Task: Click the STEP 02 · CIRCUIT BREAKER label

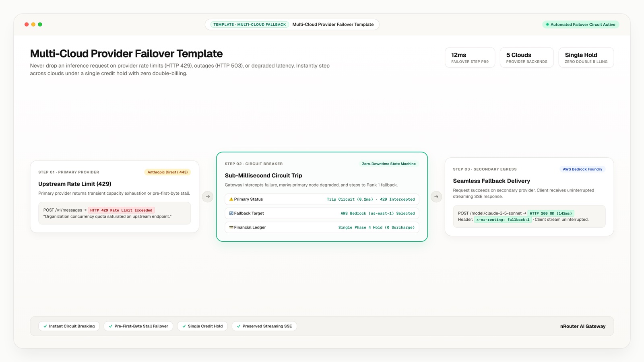Action: tap(254, 164)
